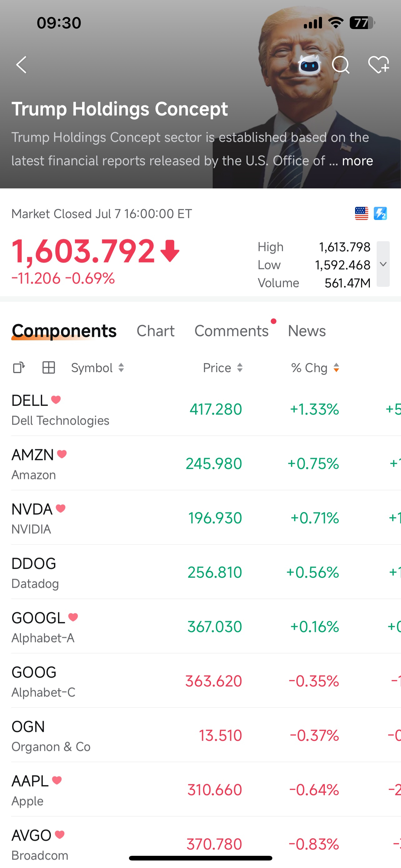Add sector to watchlist via heart-plus icon

(379, 65)
